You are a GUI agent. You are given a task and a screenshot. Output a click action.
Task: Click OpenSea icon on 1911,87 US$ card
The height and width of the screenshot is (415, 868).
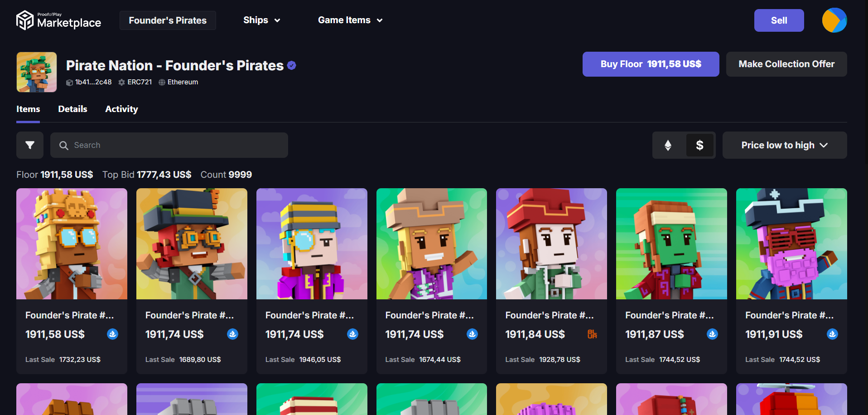pos(712,334)
